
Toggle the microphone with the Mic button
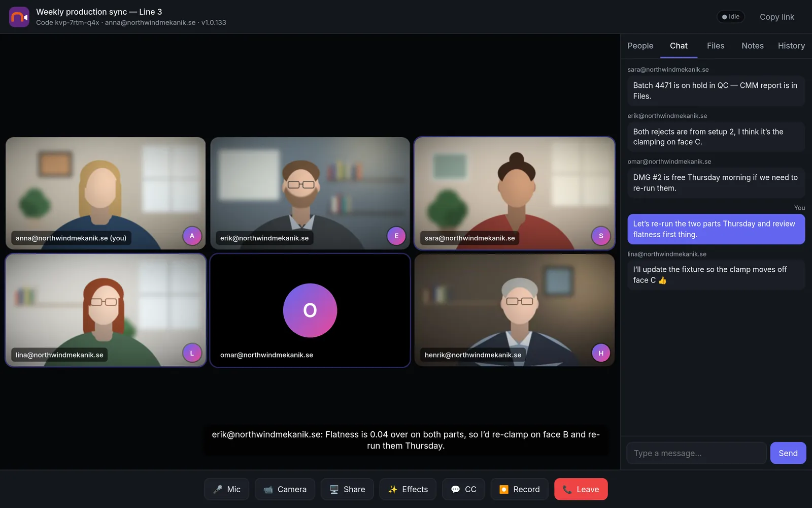(x=226, y=489)
